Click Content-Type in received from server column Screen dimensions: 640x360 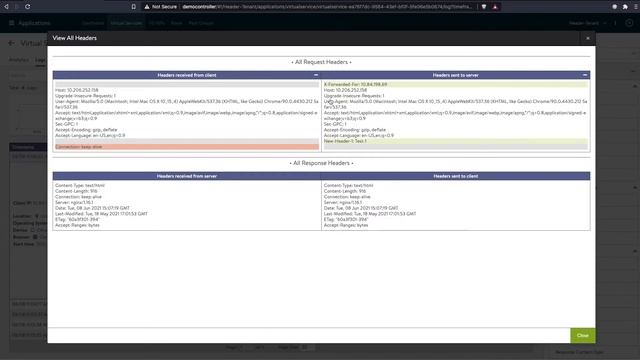click(80, 185)
